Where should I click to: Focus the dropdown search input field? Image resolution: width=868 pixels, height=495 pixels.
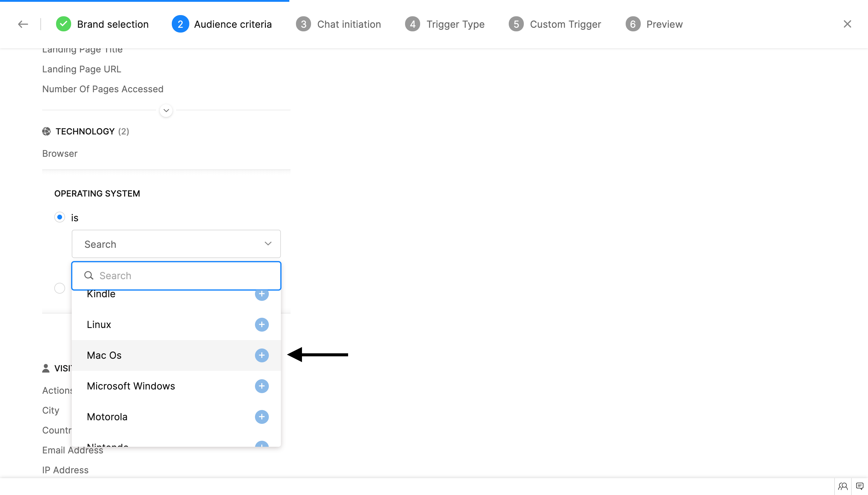click(x=184, y=276)
